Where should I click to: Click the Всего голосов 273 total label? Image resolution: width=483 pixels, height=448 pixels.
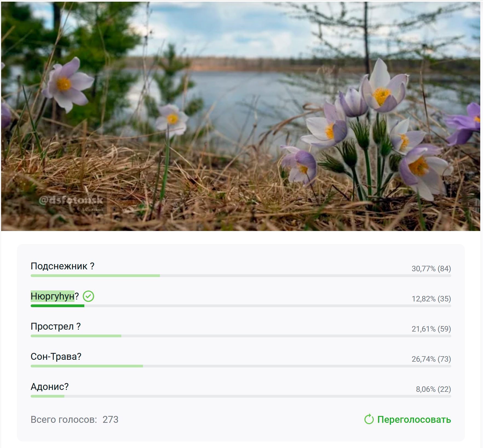74,420
